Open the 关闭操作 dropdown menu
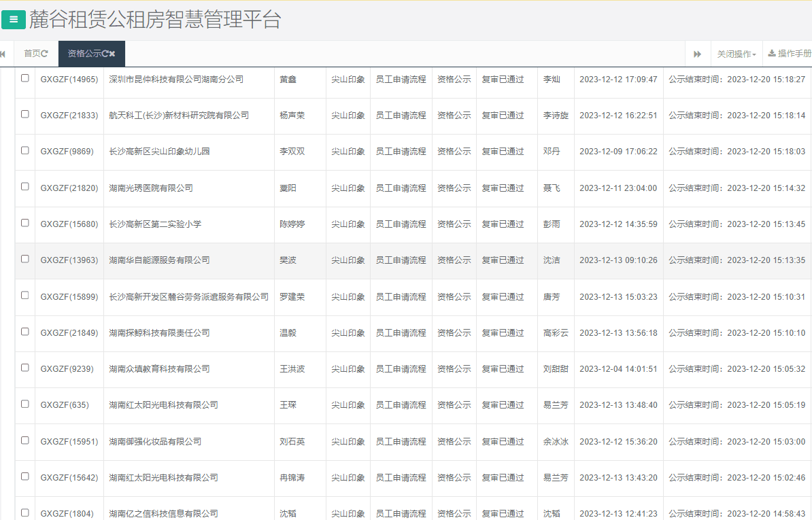 [x=736, y=54]
